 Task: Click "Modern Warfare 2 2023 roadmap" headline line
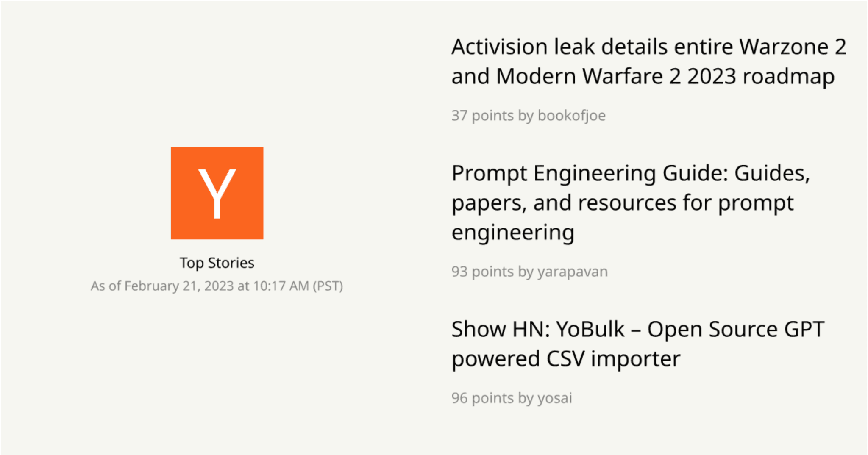tap(665, 77)
